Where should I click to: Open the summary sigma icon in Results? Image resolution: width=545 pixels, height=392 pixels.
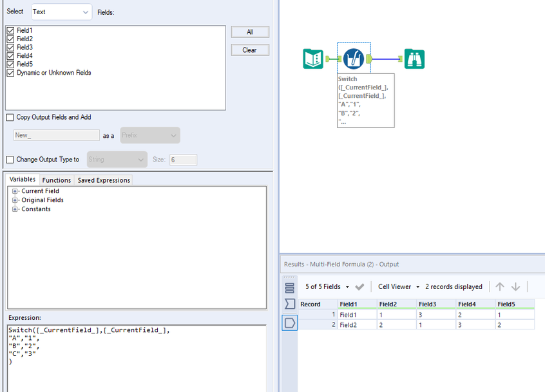[x=289, y=304]
